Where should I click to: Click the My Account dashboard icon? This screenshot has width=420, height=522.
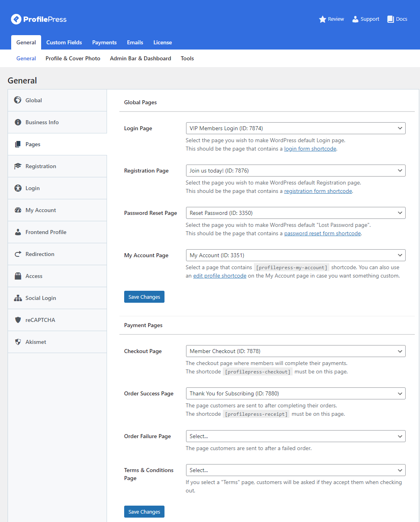click(18, 210)
